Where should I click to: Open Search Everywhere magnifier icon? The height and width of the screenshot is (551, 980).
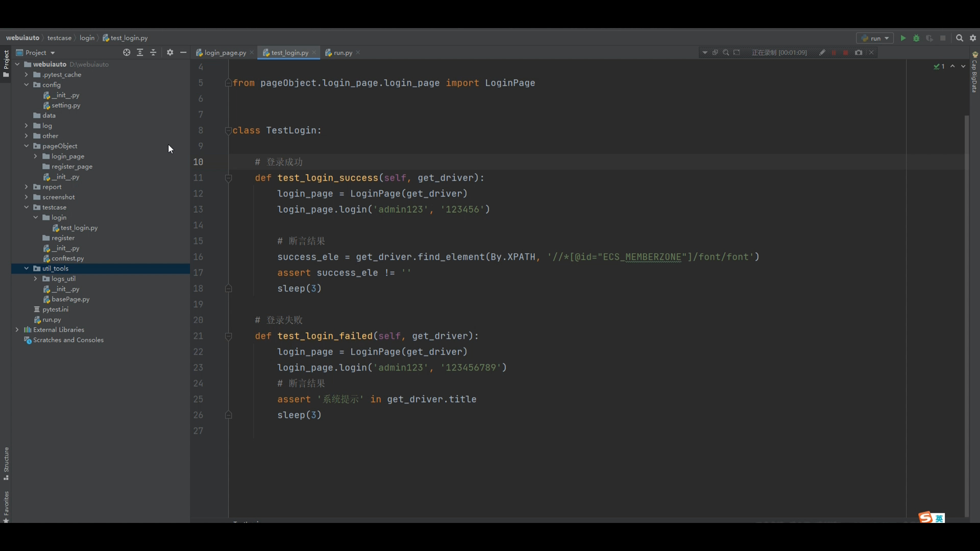tap(960, 38)
